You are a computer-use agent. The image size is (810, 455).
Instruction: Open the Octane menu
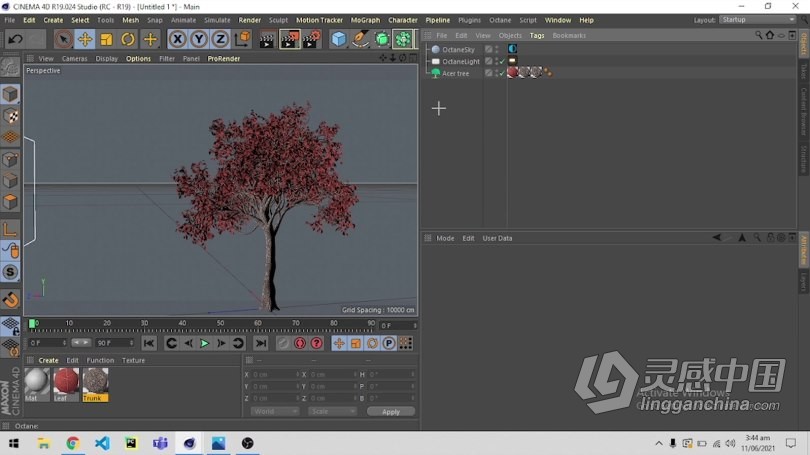(500, 20)
